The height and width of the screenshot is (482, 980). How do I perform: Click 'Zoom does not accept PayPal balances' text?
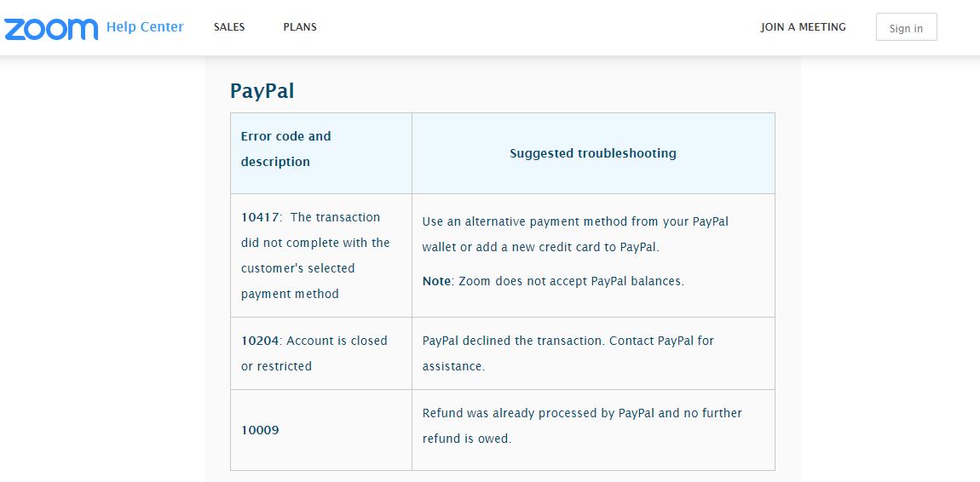[571, 281]
